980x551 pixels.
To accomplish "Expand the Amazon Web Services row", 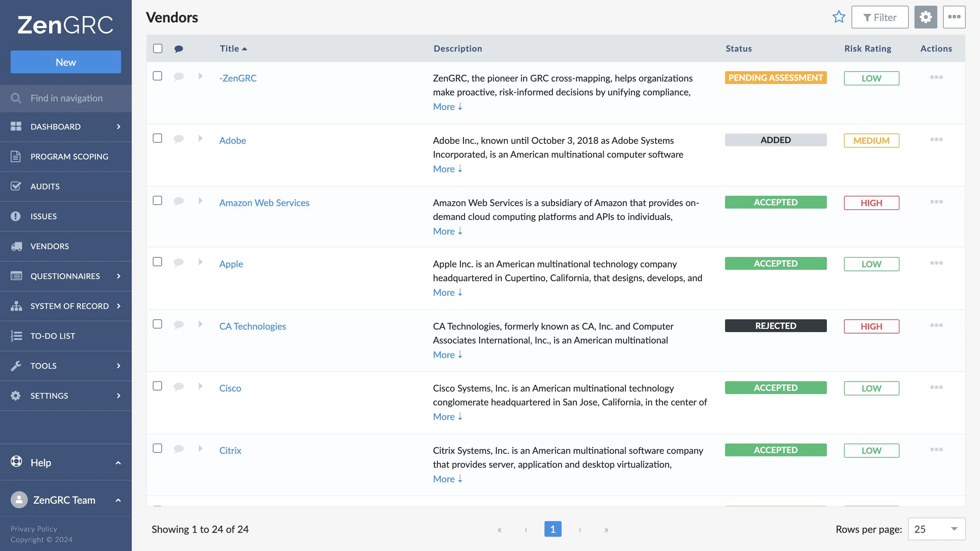I will [200, 201].
